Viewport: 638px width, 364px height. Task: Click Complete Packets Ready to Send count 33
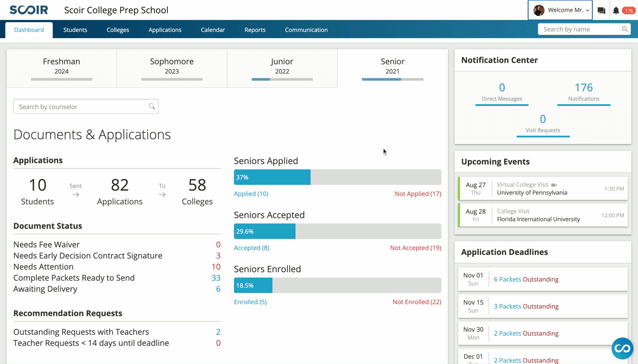click(x=216, y=278)
